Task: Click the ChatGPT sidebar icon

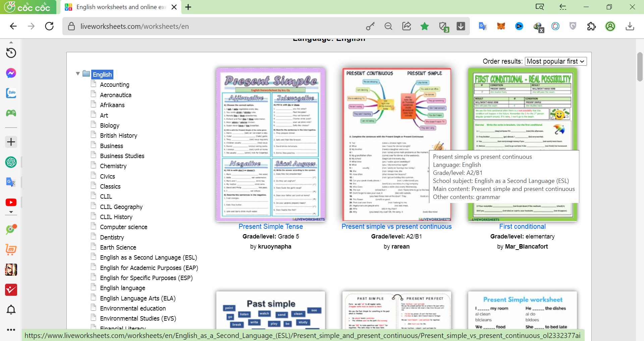Action: 11,162
